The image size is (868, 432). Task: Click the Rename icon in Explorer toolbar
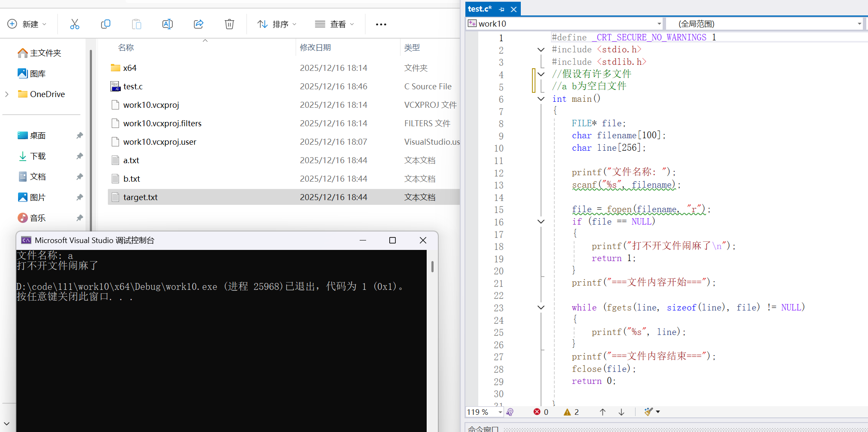coord(168,24)
